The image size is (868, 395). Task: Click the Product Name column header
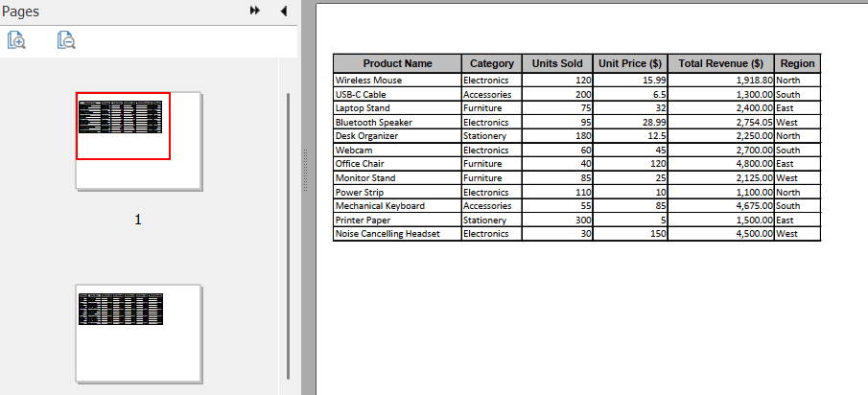coord(397,63)
